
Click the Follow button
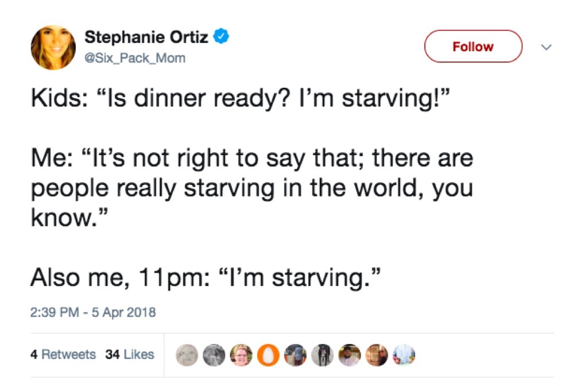tap(473, 47)
